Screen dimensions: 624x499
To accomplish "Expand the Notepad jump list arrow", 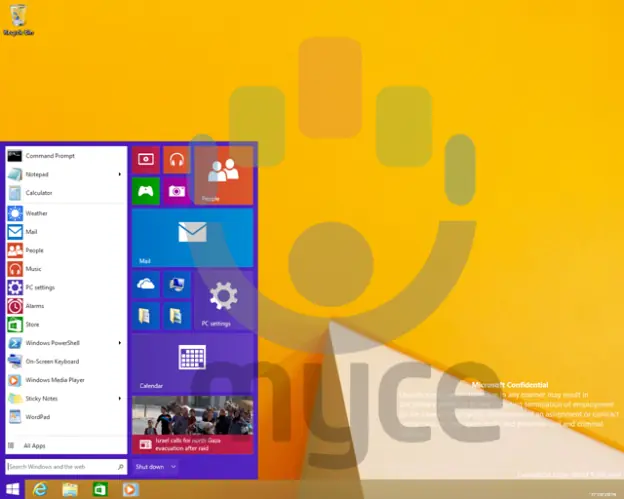I will [120, 174].
